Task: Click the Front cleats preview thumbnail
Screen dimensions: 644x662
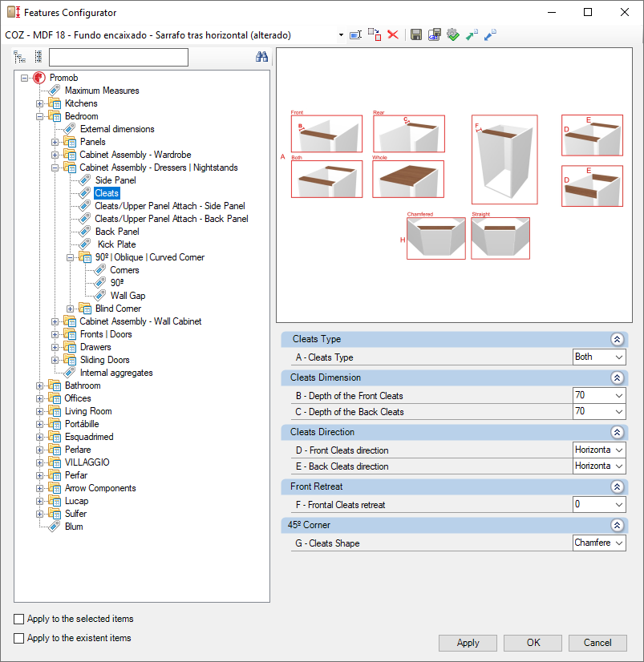Action: (x=326, y=133)
